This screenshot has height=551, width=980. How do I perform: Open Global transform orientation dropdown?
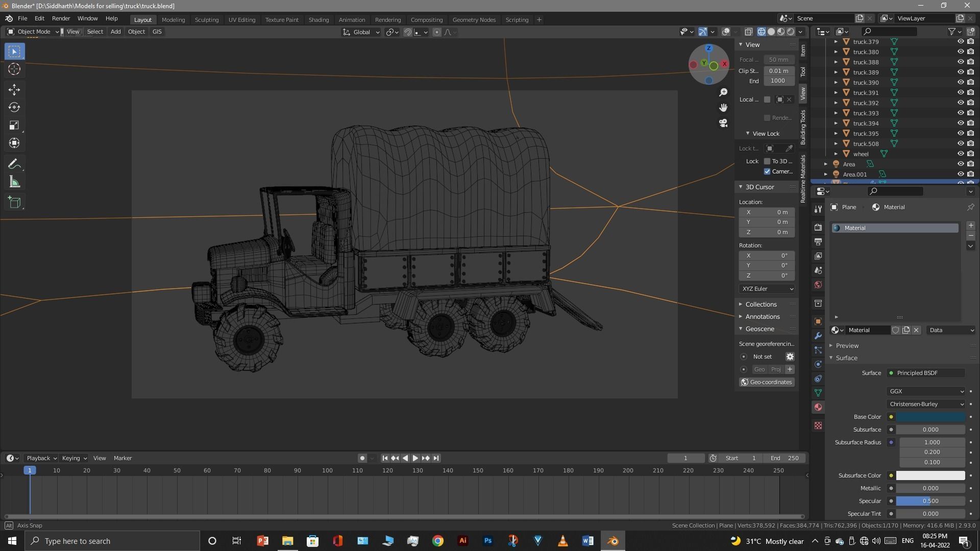coord(361,32)
